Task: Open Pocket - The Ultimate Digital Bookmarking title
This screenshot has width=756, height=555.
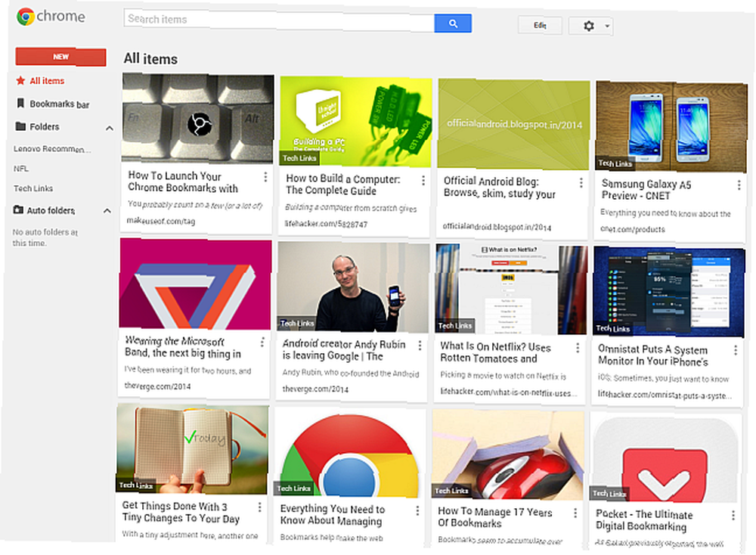Action: [x=644, y=520]
